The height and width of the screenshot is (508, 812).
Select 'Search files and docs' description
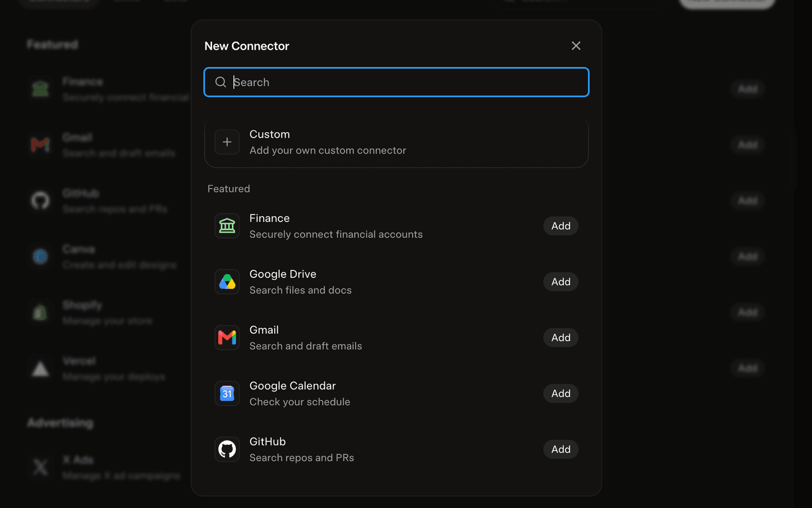[300, 290]
